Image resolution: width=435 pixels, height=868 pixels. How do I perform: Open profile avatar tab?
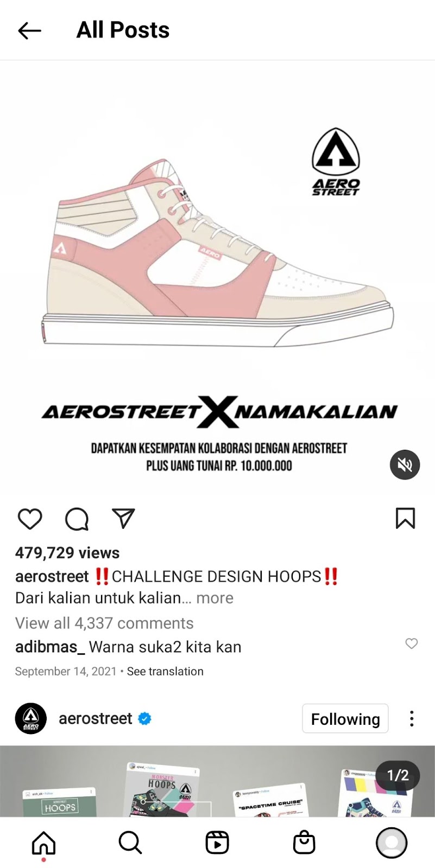coord(392,843)
